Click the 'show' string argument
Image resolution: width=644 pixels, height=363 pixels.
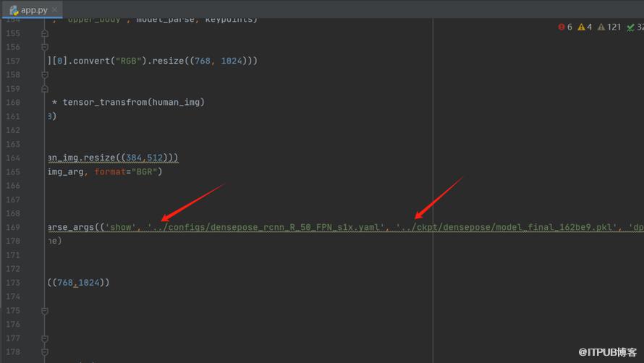point(120,227)
